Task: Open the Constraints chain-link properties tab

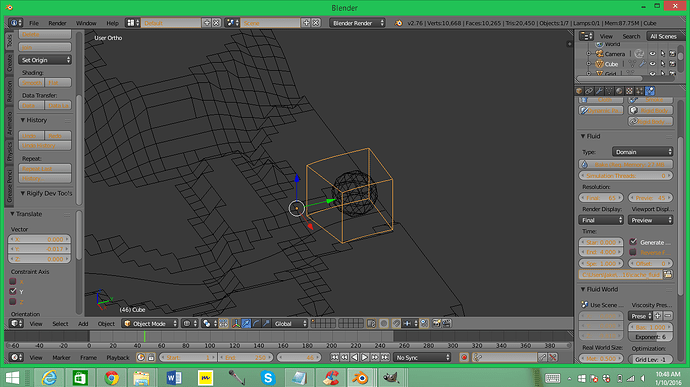Action: tap(589, 91)
